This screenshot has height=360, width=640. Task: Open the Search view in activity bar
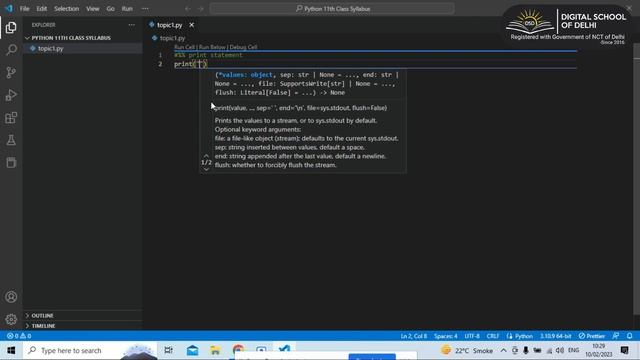pos(11,50)
